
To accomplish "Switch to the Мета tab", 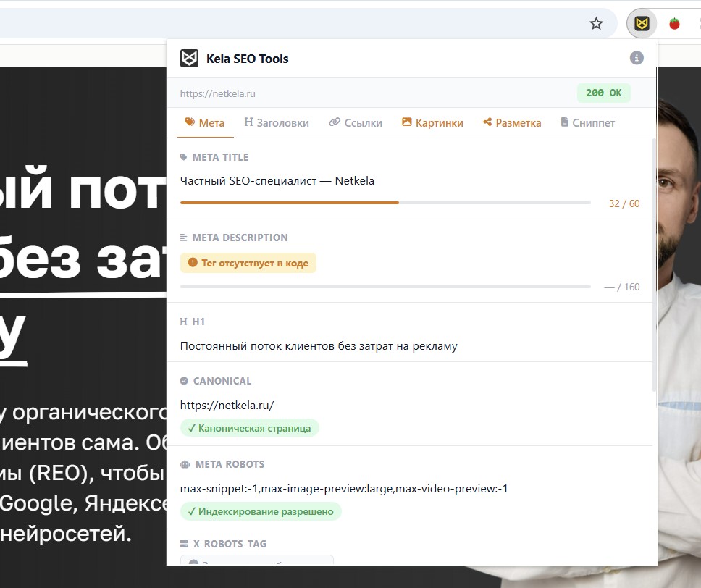I will 205,122.
